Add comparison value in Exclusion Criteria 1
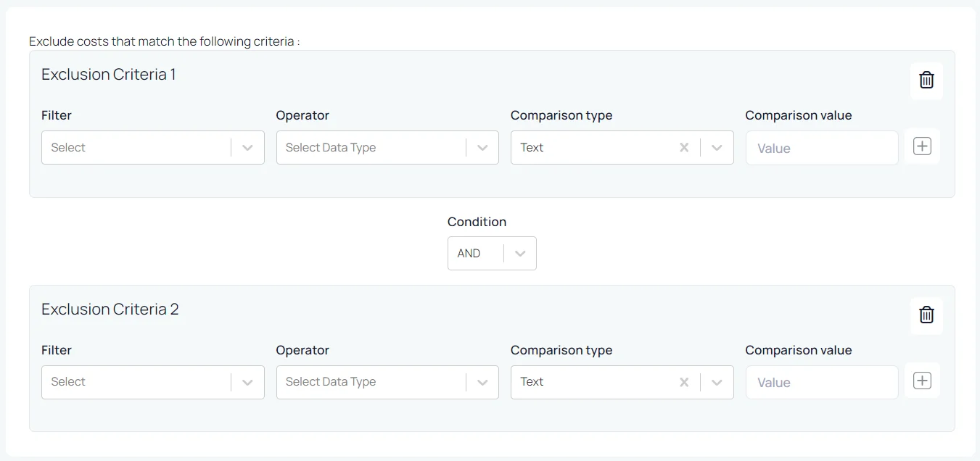 tap(922, 146)
